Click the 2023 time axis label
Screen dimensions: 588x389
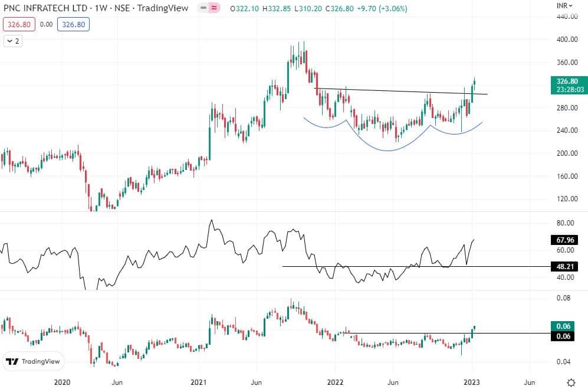tap(472, 382)
